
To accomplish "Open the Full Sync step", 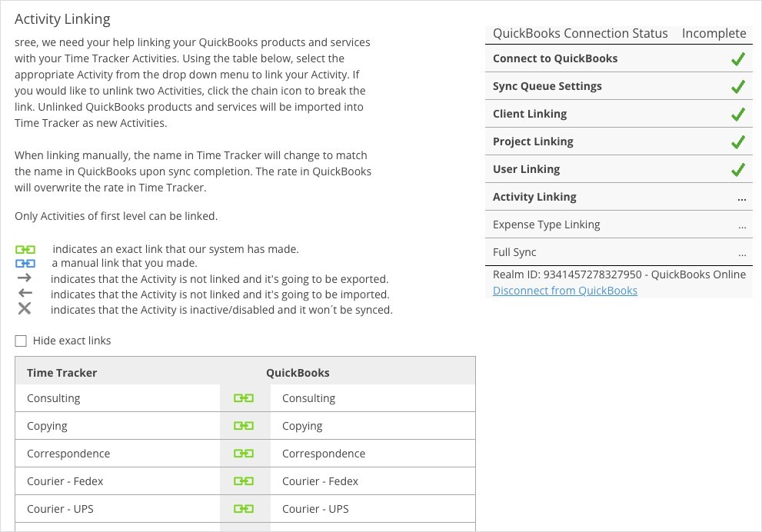I will coord(619,252).
